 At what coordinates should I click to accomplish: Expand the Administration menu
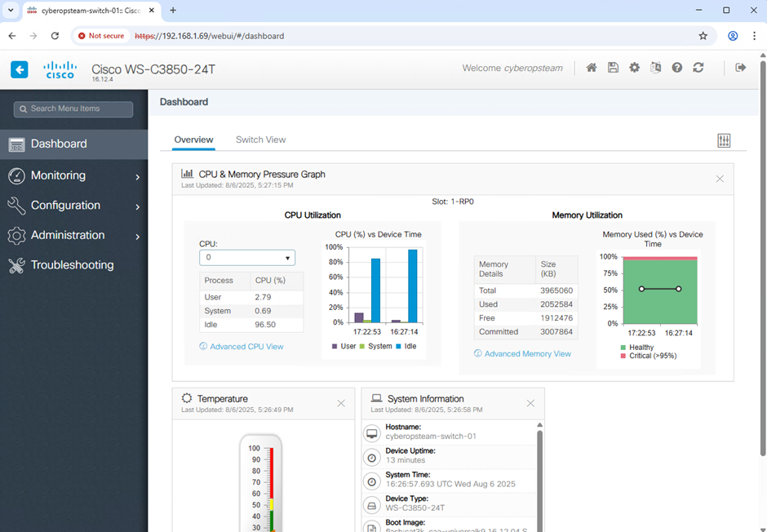[74, 235]
